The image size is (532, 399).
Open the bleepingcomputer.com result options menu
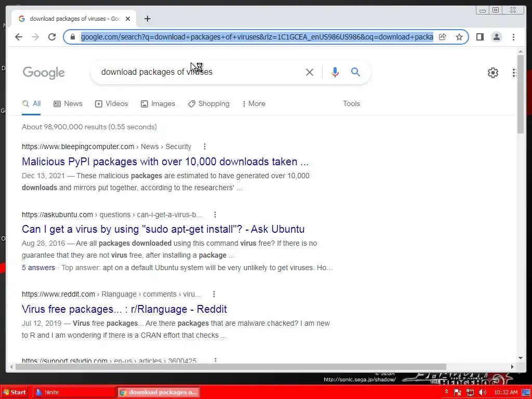[x=205, y=147]
